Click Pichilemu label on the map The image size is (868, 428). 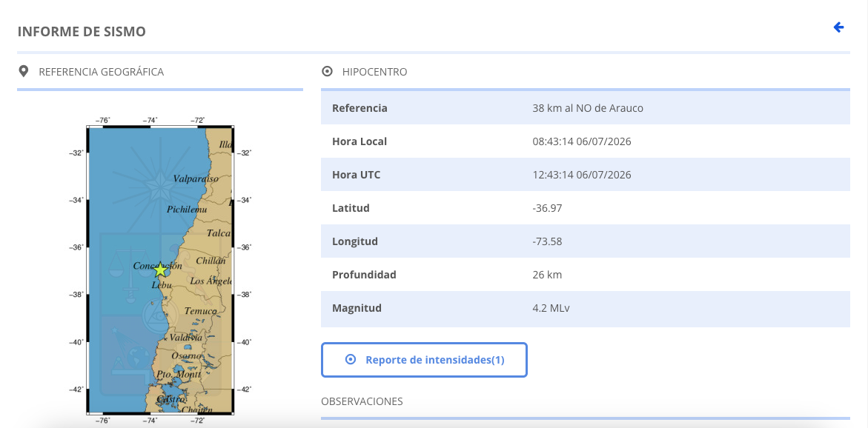pyautogui.click(x=187, y=209)
